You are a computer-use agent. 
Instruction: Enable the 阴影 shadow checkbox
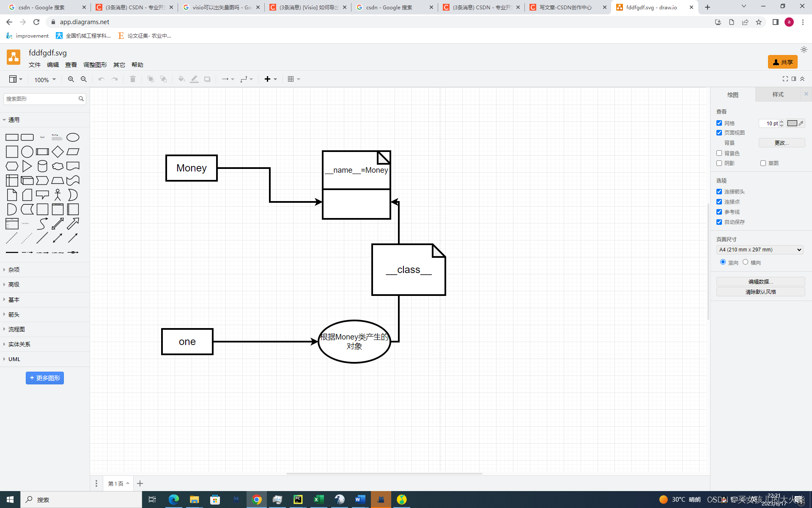[719, 163]
